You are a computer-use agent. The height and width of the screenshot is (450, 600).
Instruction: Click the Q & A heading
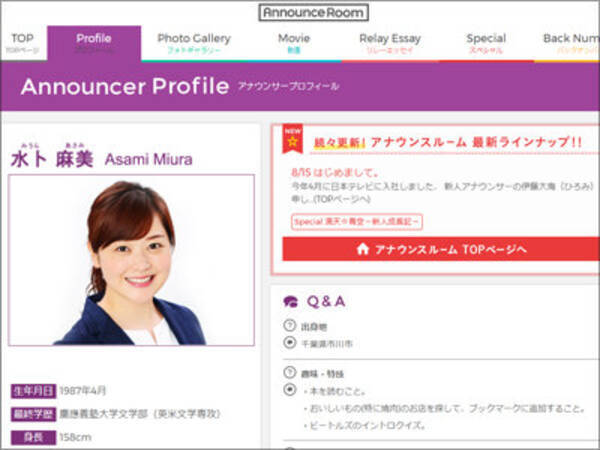326,302
